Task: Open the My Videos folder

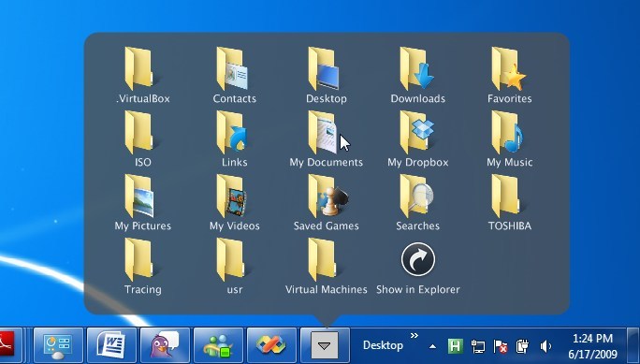Action: 234,201
